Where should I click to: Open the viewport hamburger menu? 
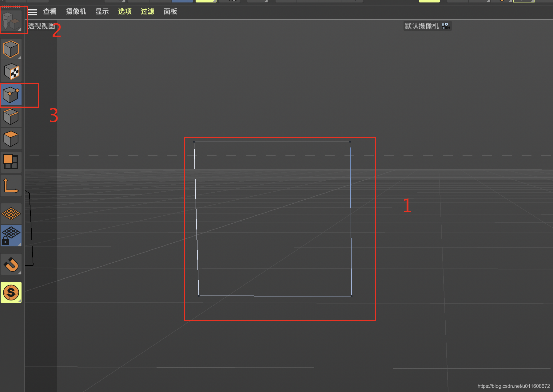(x=32, y=12)
